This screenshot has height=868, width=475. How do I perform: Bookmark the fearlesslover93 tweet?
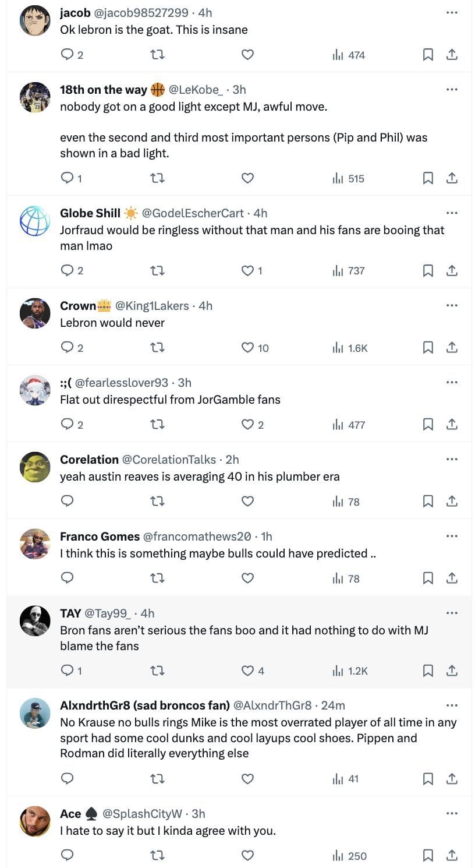coord(428,425)
